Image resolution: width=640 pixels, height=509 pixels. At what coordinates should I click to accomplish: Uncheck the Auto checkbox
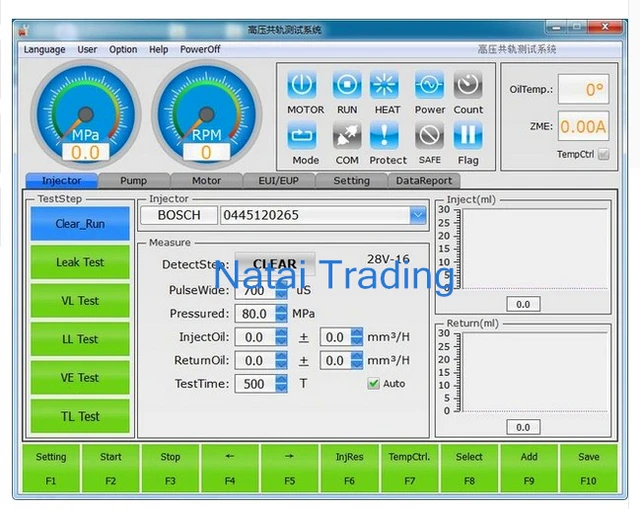[373, 384]
